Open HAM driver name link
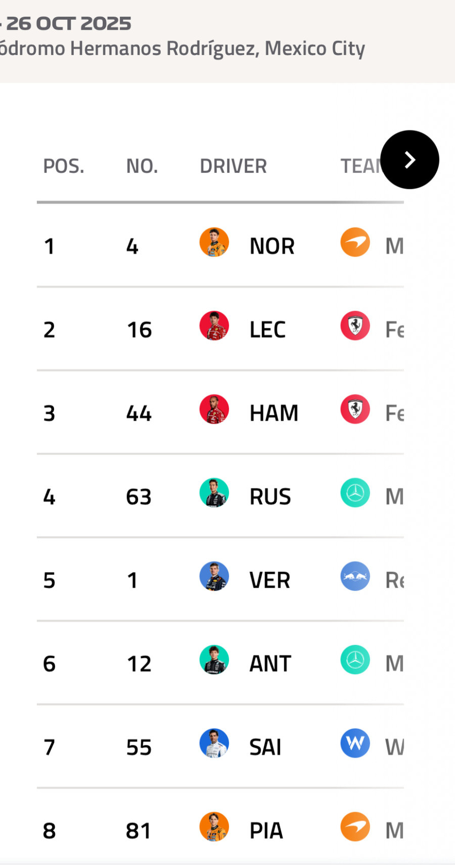This screenshot has width=455, height=868. [274, 413]
